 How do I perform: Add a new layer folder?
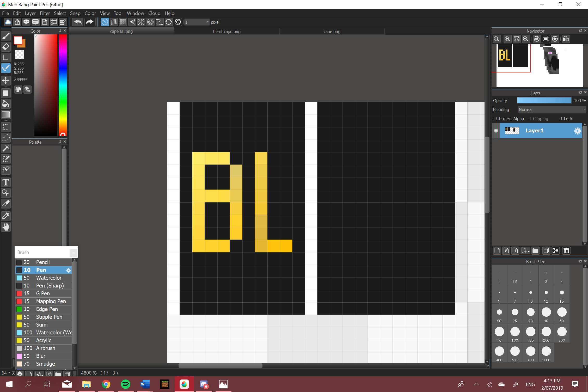(x=535, y=251)
